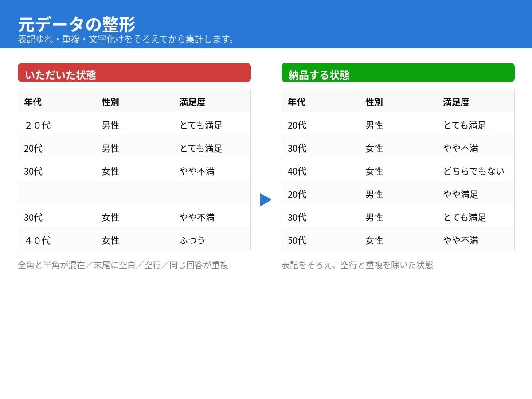The width and height of the screenshot is (532, 399).
Task: Click 男性 in the やや満足 row
Action: click(374, 194)
